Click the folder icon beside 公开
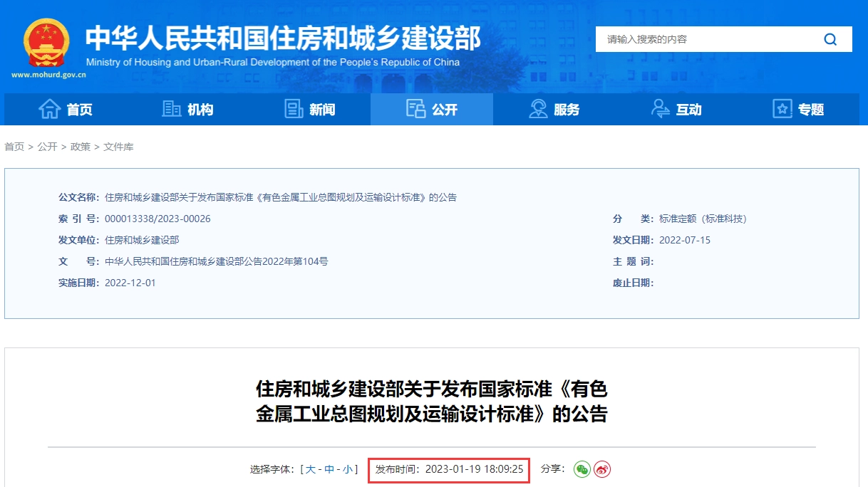The width and height of the screenshot is (868, 487). tap(415, 108)
